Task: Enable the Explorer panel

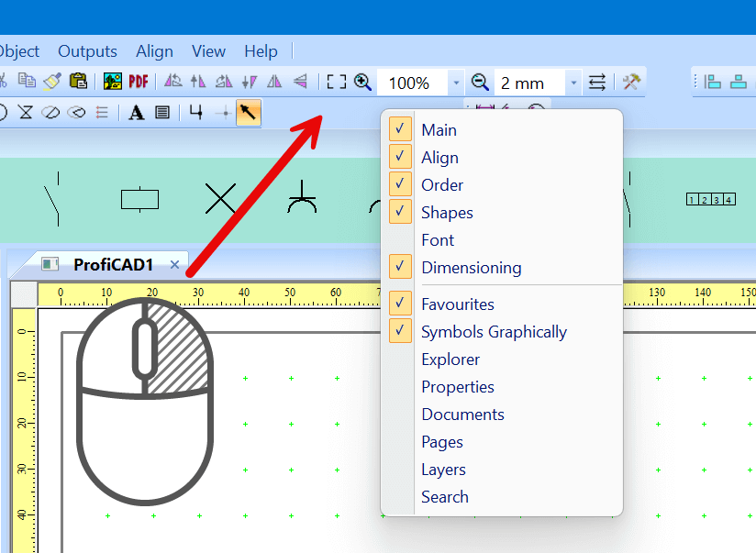Action: (x=450, y=359)
